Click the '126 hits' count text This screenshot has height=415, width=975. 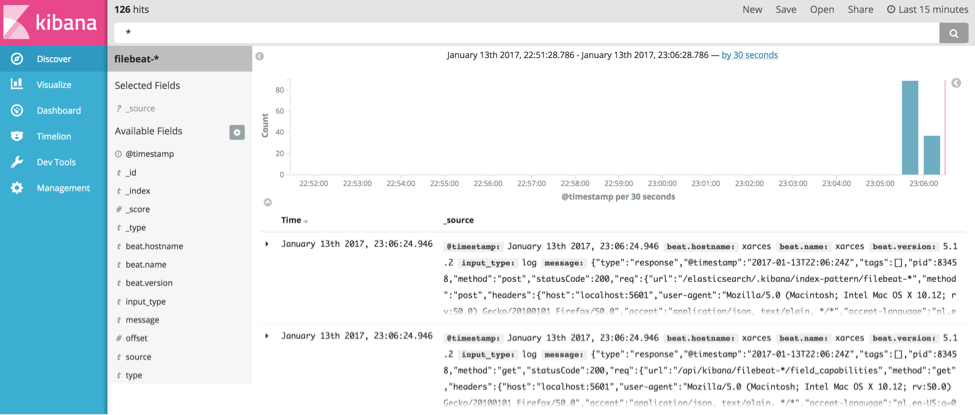coord(132,9)
